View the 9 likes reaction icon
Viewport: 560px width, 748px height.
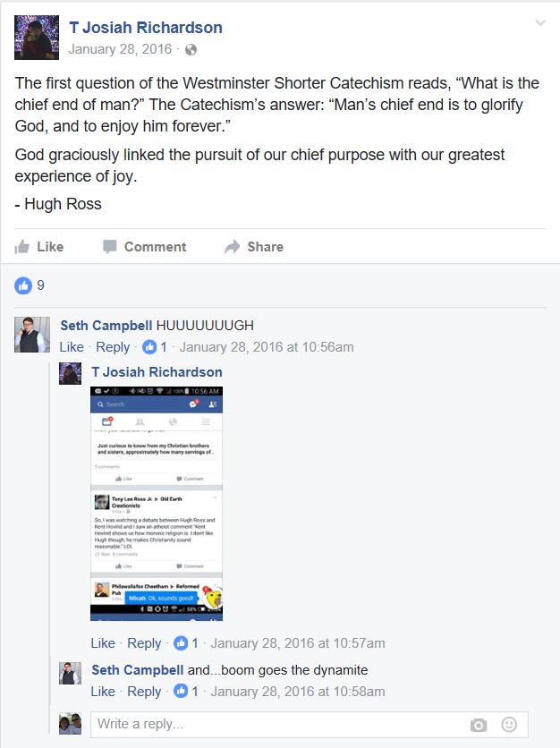(x=23, y=285)
